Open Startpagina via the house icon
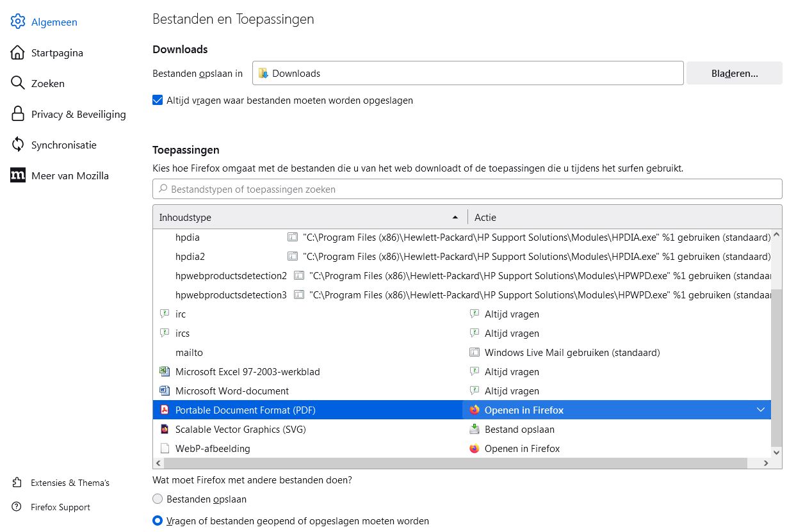This screenshot has height=532, width=796. 18,52
